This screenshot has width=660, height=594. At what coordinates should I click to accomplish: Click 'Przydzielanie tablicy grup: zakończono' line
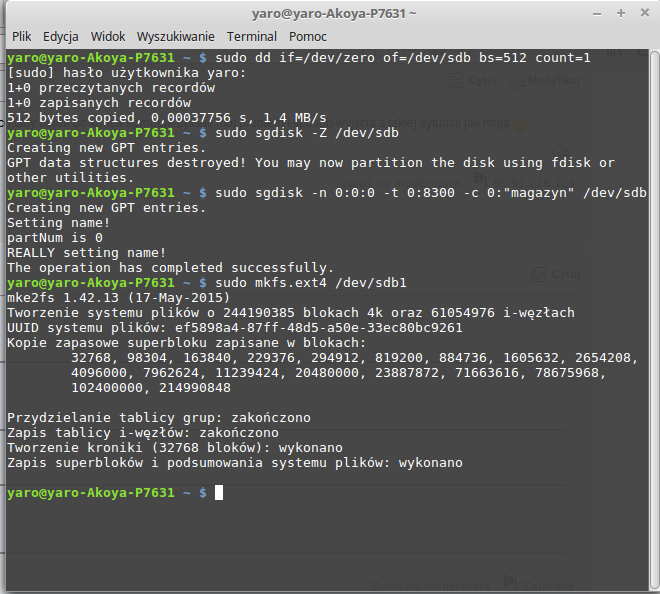[159, 418]
